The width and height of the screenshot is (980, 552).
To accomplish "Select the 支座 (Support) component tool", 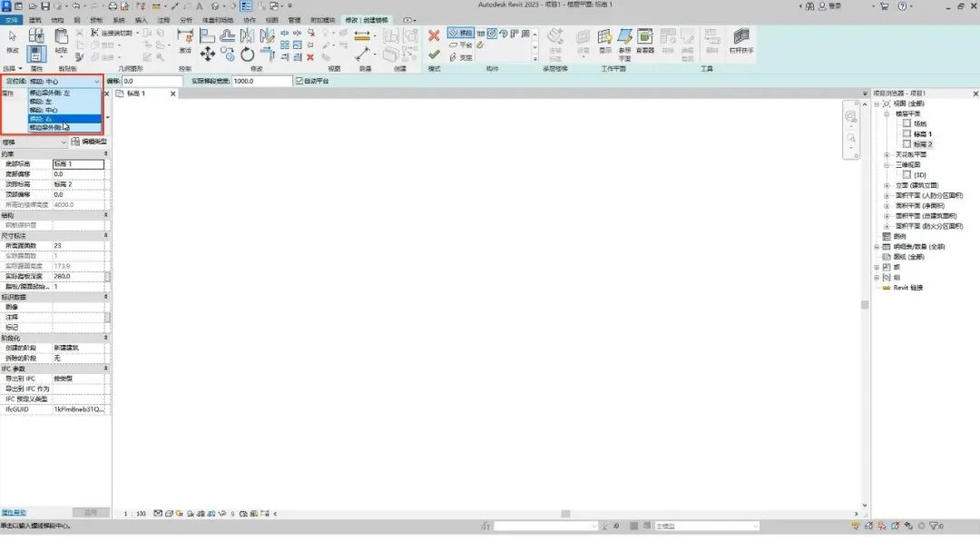I will coord(461,57).
